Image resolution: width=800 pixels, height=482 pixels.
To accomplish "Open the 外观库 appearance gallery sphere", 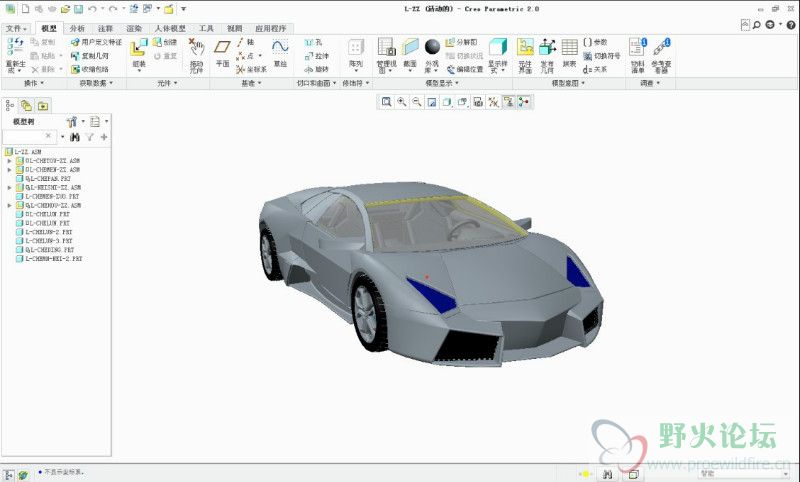I will point(432,47).
